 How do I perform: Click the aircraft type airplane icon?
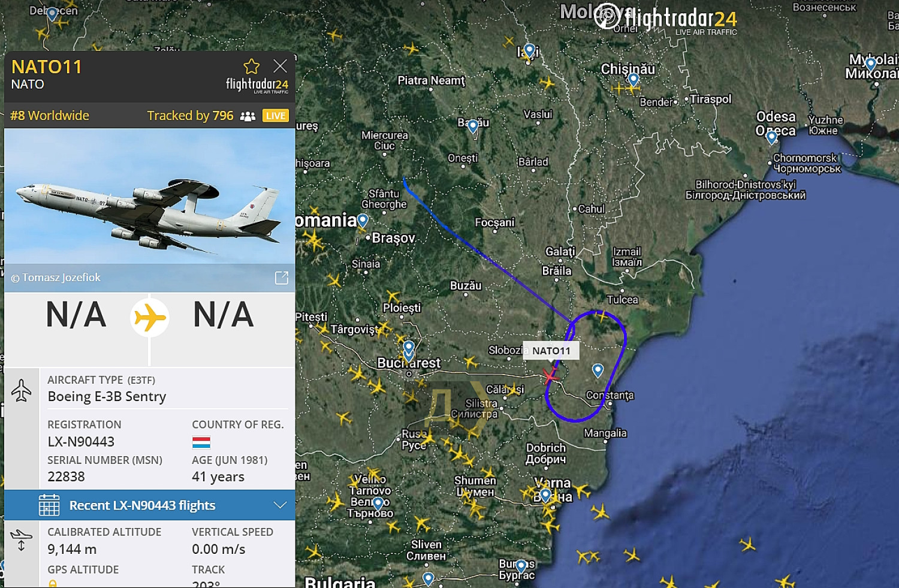(21, 390)
